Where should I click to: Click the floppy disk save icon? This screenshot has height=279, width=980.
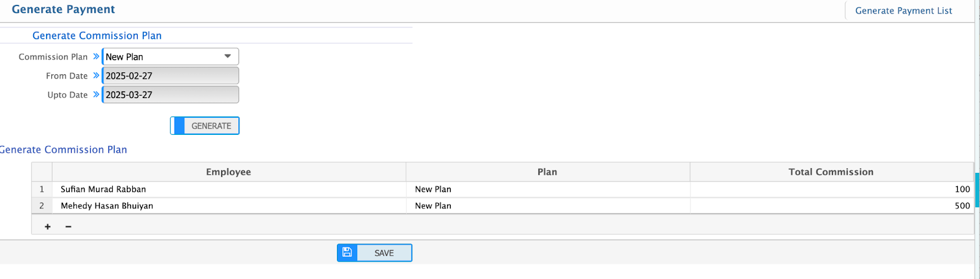347,252
